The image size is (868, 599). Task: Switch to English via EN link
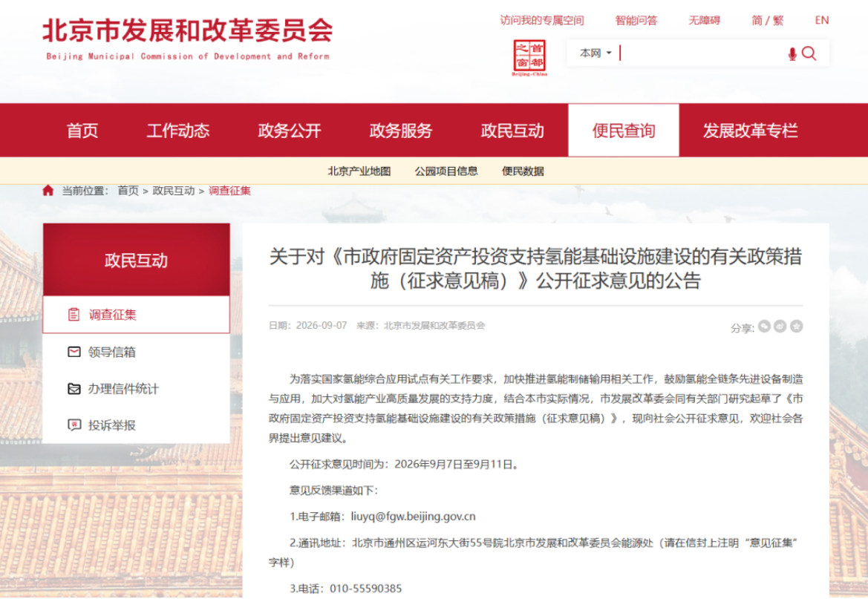click(821, 21)
